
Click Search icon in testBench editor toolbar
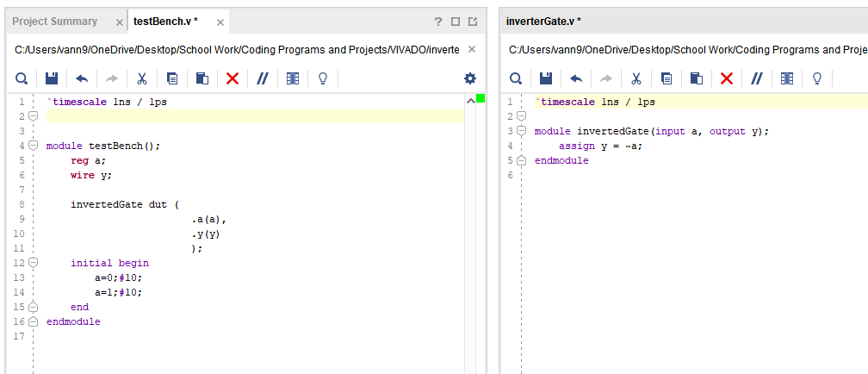click(21, 79)
